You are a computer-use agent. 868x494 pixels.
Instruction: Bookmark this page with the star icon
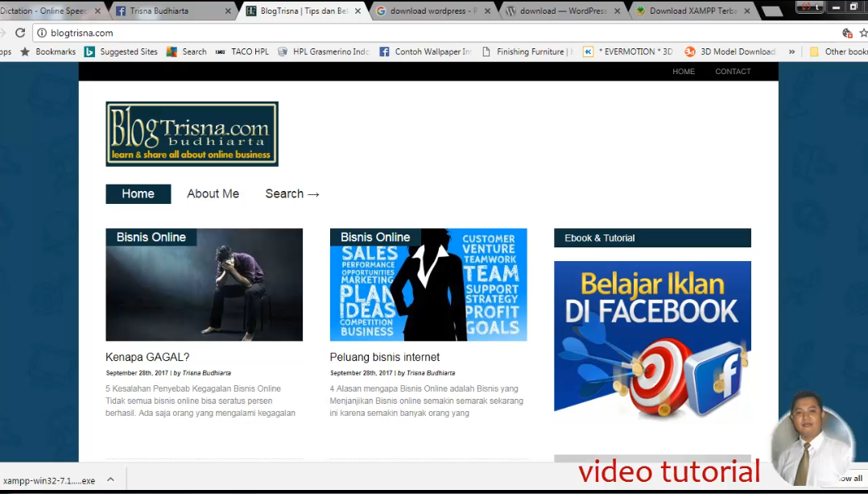863,33
